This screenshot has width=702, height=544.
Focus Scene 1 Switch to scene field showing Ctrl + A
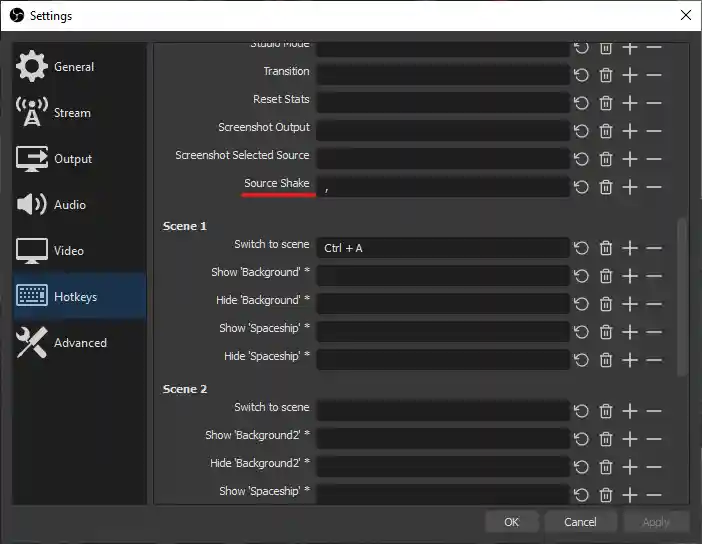click(x=443, y=248)
